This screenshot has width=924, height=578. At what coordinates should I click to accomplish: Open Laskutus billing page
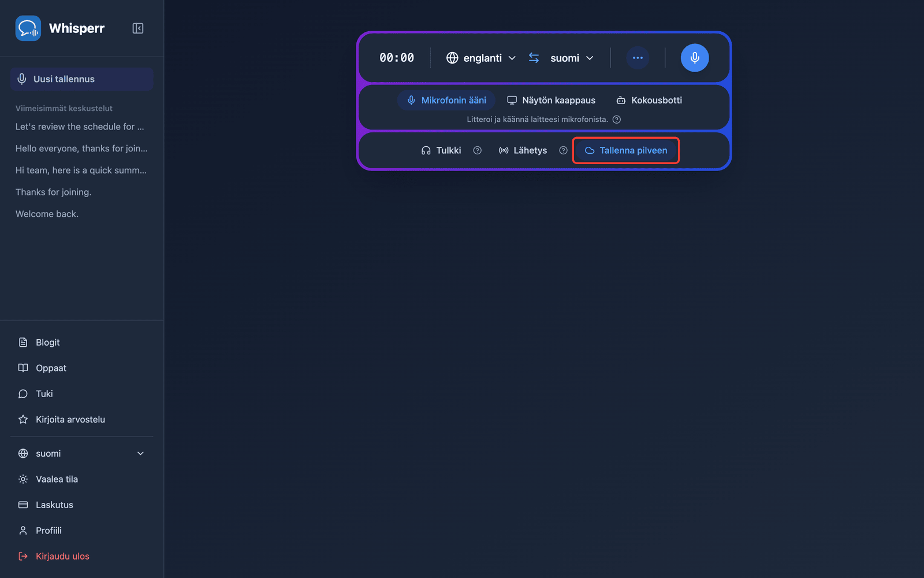pos(81,505)
